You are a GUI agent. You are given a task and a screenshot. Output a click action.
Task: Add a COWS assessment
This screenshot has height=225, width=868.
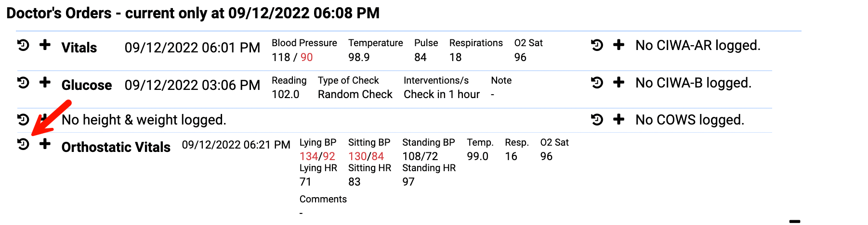click(x=618, y=119)
